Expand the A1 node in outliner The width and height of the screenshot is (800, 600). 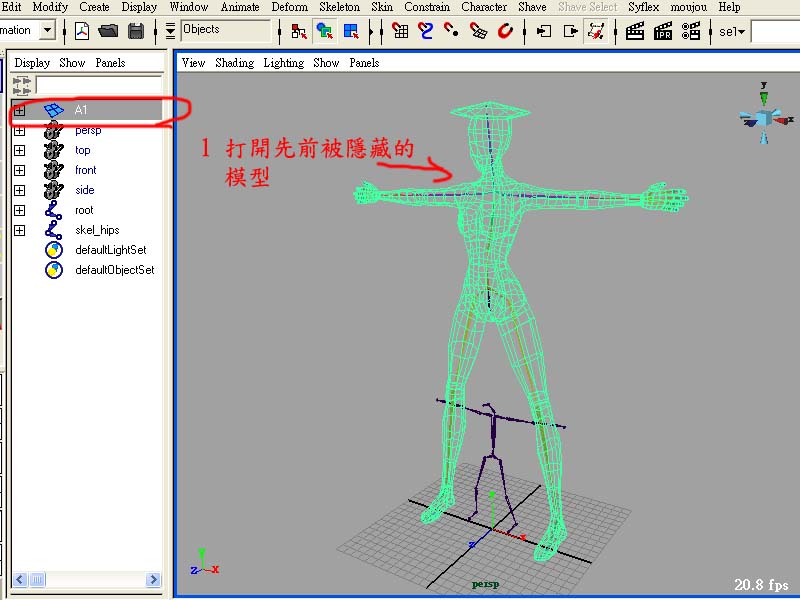click(x=19, y=110)
